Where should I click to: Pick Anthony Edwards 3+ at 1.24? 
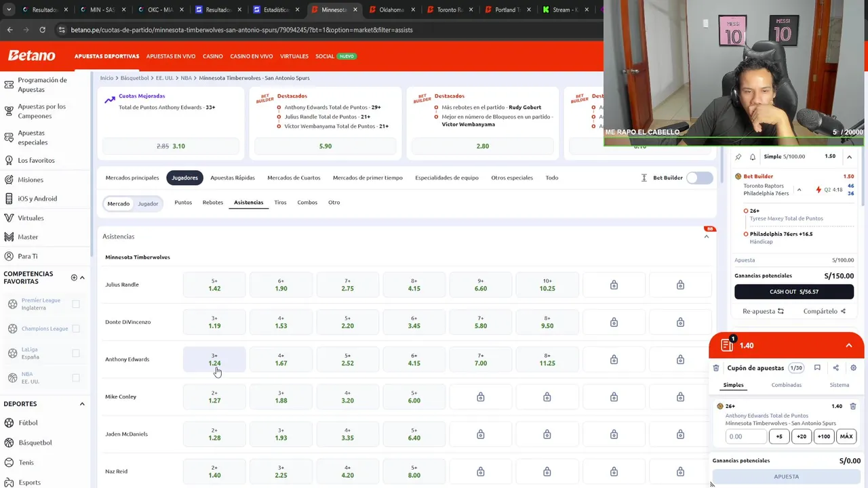coord(214,359)
